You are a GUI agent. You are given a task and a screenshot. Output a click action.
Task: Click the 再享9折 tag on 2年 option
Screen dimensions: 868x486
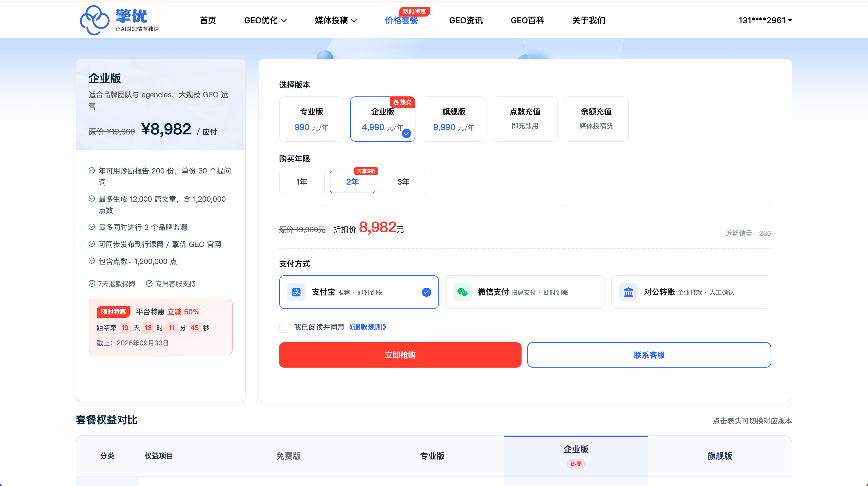[x=366, y=171]
